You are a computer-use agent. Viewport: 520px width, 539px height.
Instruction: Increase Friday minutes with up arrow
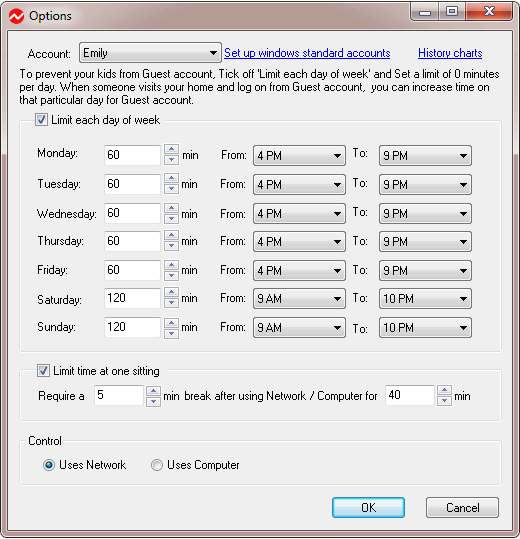[x=171, y=265]
